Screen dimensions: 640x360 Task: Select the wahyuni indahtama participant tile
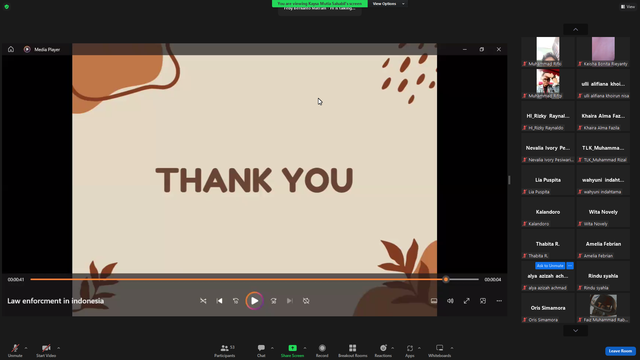coord(603,180)
